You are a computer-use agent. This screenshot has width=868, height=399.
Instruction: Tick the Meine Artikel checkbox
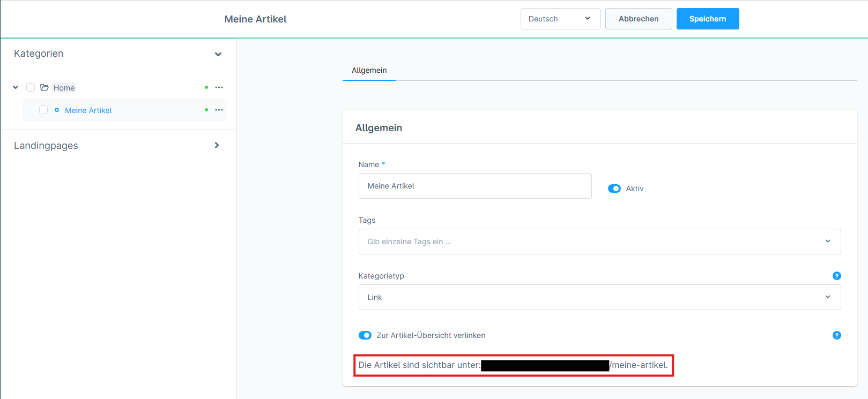[x=43, y=110]
